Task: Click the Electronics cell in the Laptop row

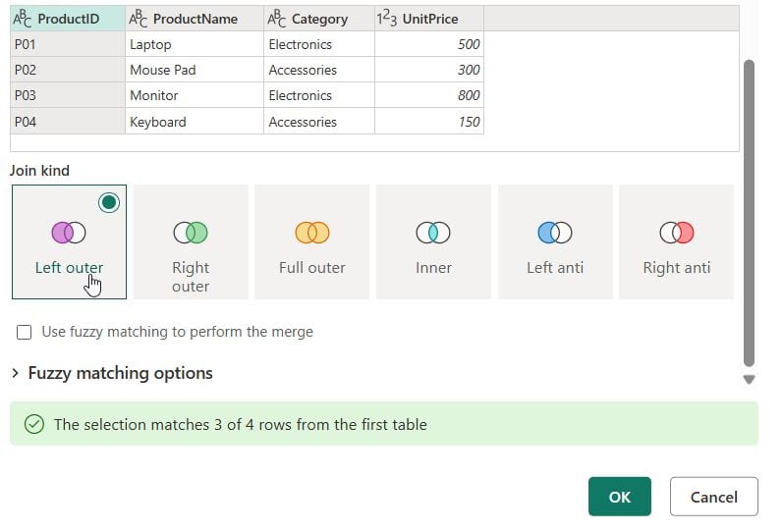Action: [x=319, y=44]
